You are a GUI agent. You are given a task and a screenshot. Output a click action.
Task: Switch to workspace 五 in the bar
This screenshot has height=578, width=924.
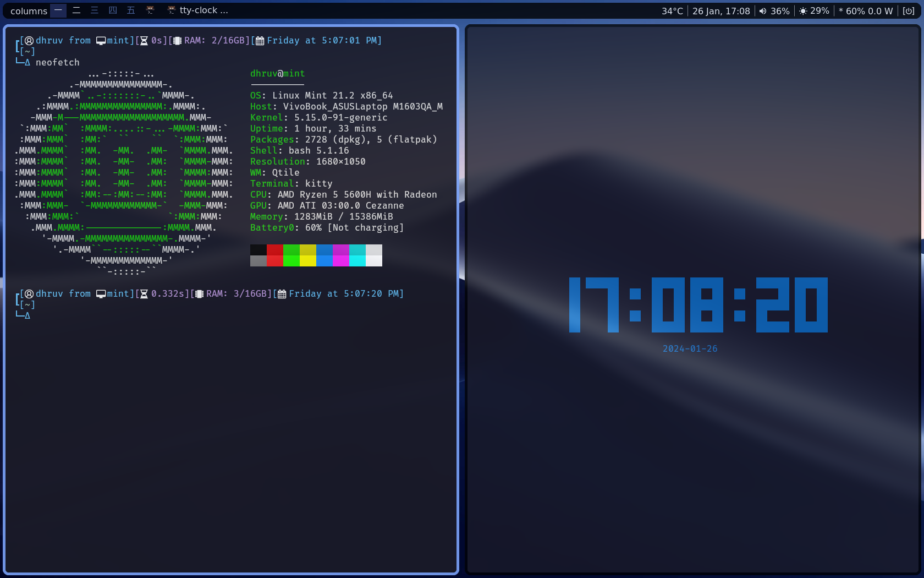[x=131, y=10]
